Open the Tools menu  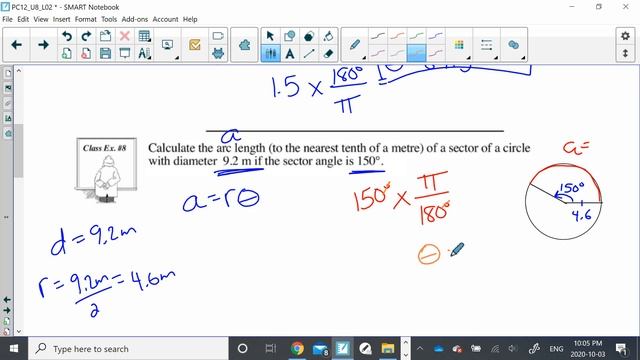[x=109, y=19]
